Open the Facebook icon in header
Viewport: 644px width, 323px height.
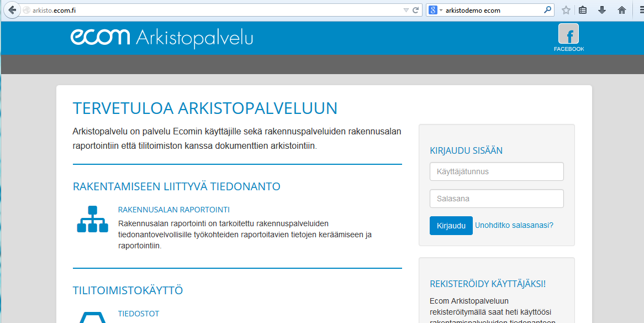(568, 34)
